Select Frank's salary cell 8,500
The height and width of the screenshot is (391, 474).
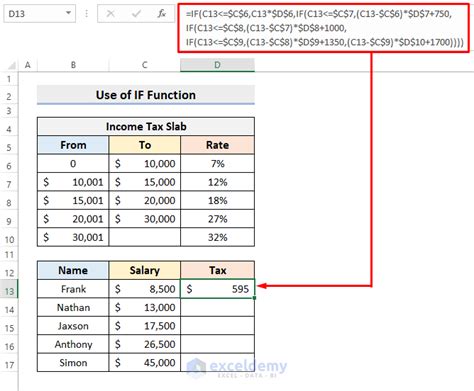click(x=145, y=289)
